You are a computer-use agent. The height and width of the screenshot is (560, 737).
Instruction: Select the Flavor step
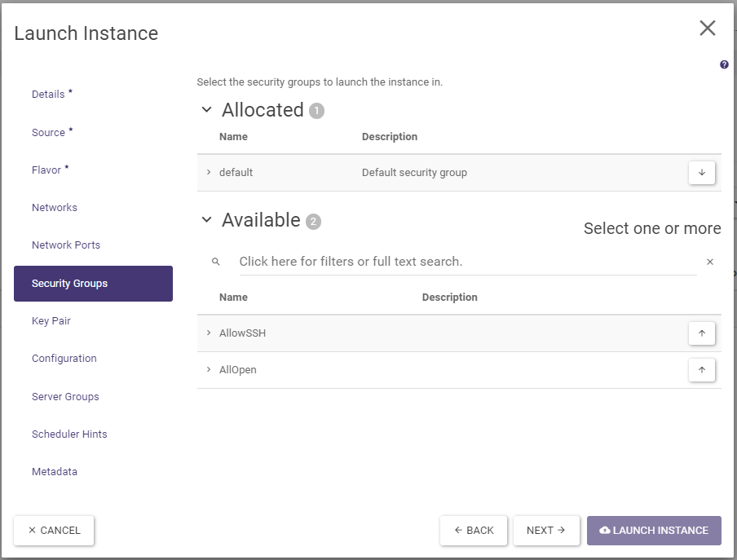[x=46, y=170]
